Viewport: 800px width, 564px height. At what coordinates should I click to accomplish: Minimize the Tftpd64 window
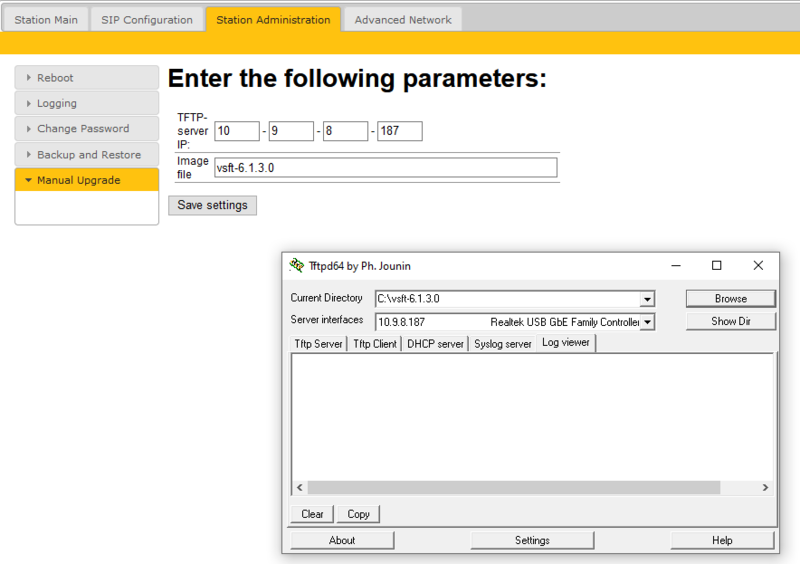click(676, 265)
